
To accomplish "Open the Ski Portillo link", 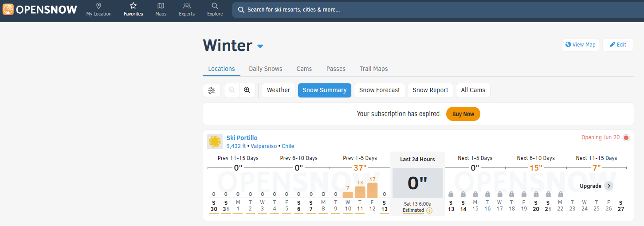I will coord(242,138).
